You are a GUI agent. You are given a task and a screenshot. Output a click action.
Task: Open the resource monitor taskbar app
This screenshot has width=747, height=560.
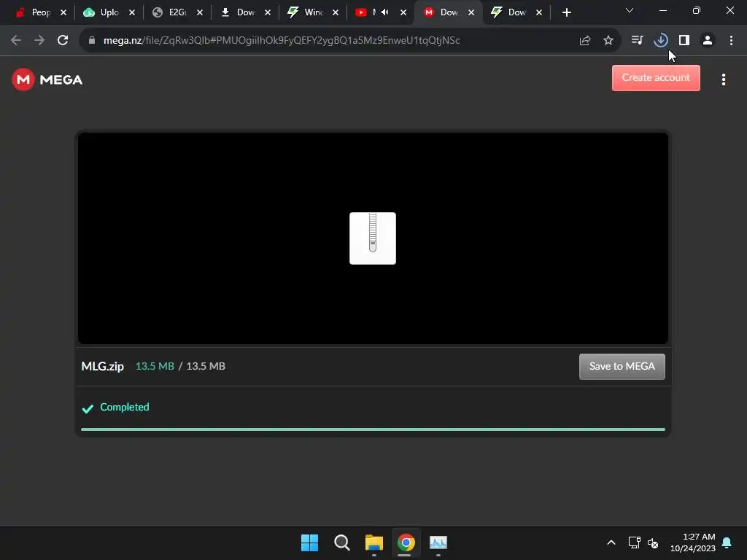438,542
